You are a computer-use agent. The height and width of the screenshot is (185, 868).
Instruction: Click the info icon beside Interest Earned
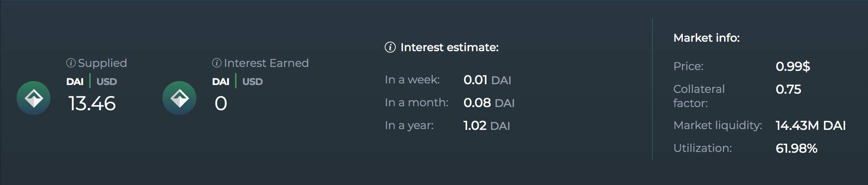point(217,63)
